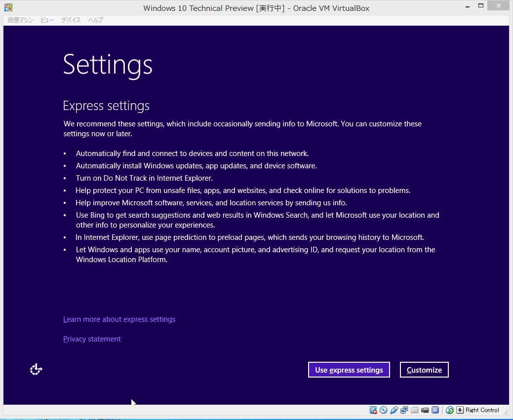This screenshot has height=420, width=513.
Task: Click the 'Help protect your PC' bullet
Action: click(x=243, y=191)
